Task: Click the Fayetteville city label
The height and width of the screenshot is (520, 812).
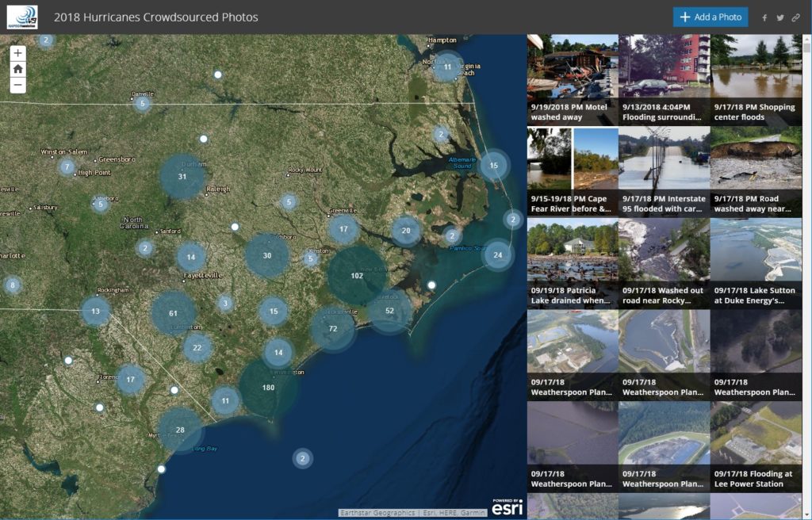Action: [202, 276]
